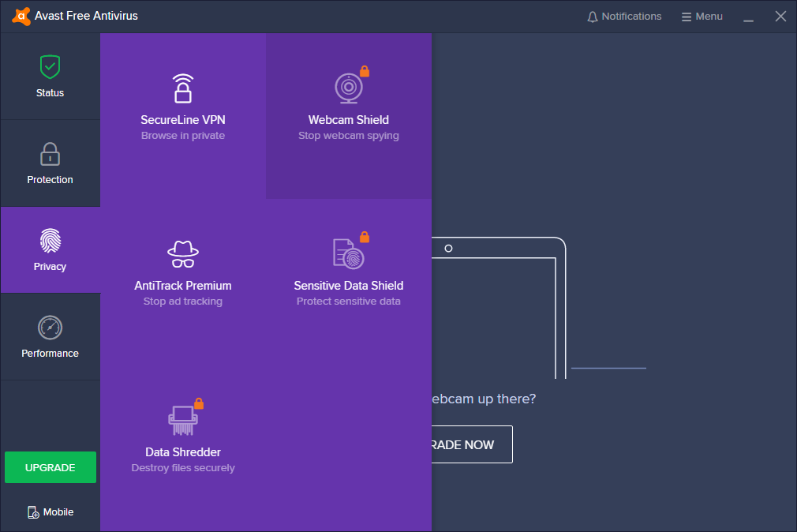Click the UPGRADE NOW outlined button
Image resolution: width=797 pixels, height=532 pixels.
pyautogui.click(x=472, y=444)
